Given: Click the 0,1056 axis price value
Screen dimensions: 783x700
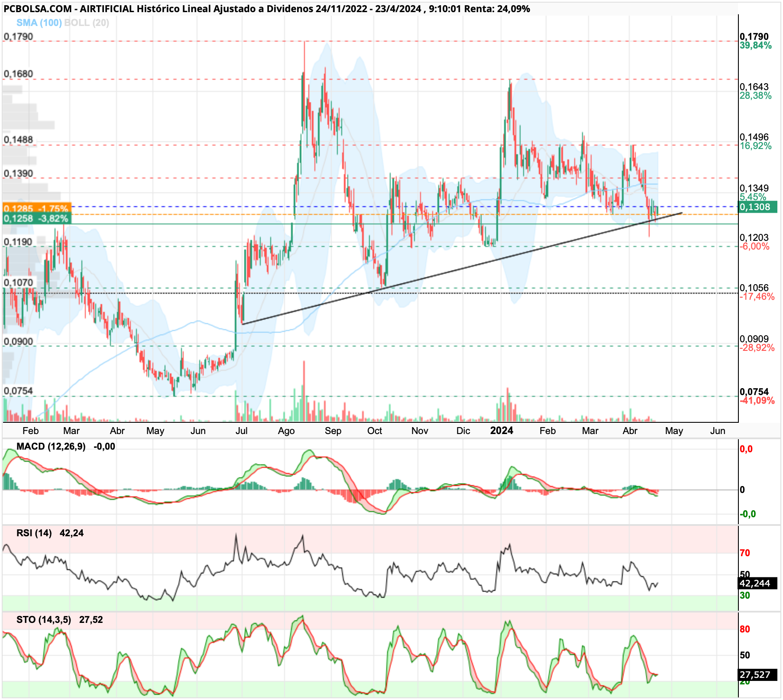Looking at the screenshot, I should 754,288.
